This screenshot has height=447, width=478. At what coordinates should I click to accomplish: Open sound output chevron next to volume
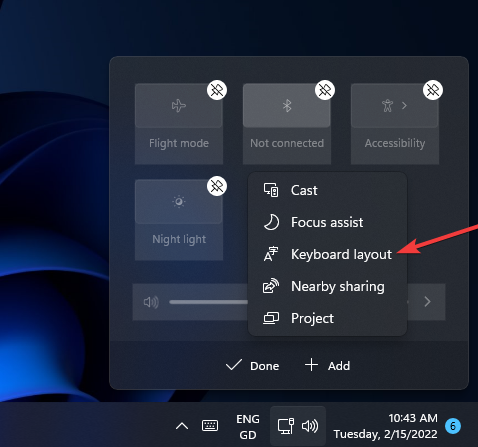427,302
